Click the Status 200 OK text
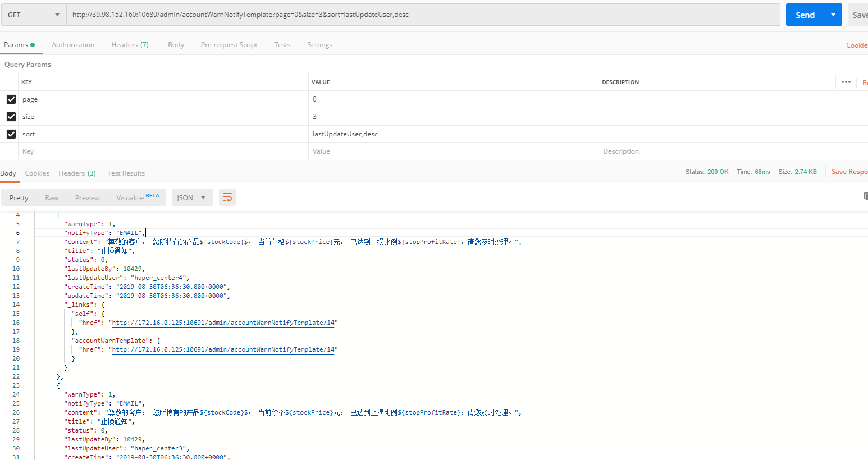The height and width of the screenshot is (460, 868). click(707, 172)
